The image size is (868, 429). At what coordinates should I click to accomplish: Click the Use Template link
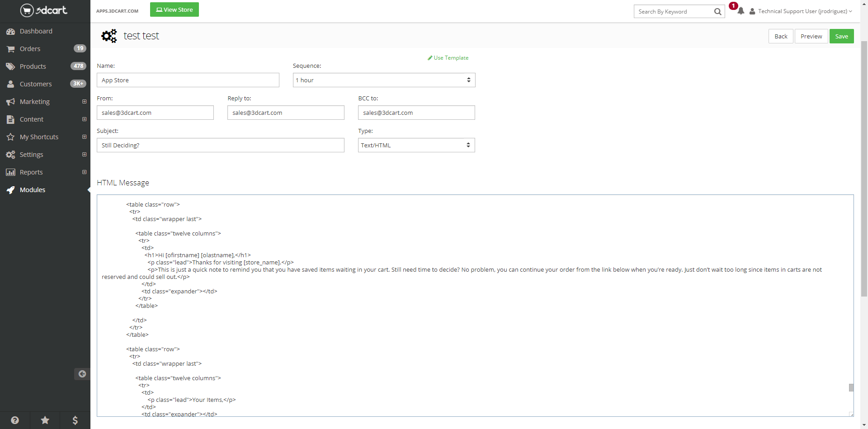coord(448,58)
